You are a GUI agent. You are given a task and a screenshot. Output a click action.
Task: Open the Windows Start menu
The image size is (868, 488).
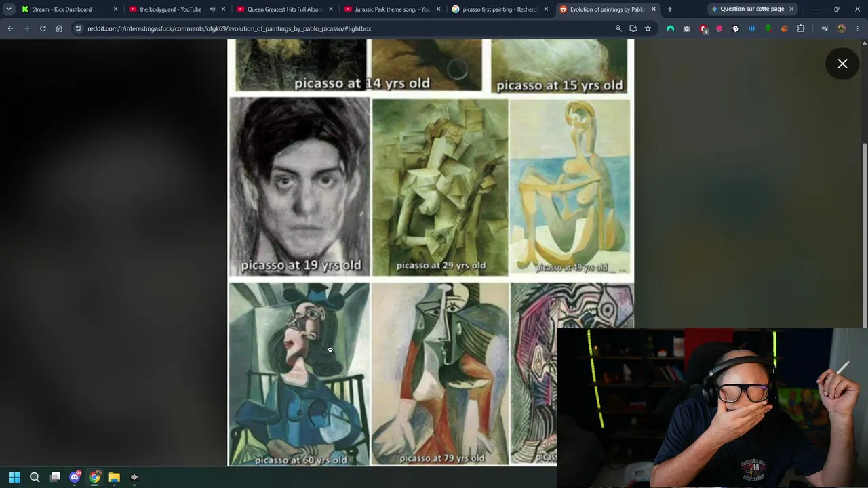click(x=14, y=477)
